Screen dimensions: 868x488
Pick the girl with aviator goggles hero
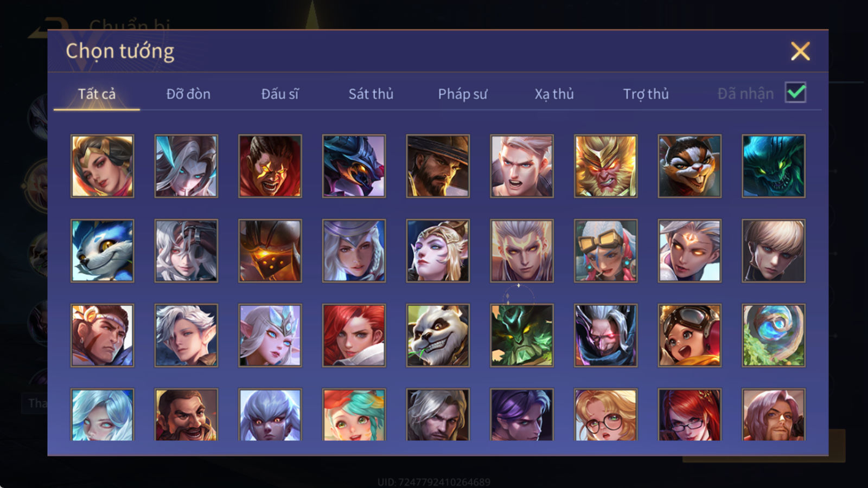[690, 335]
